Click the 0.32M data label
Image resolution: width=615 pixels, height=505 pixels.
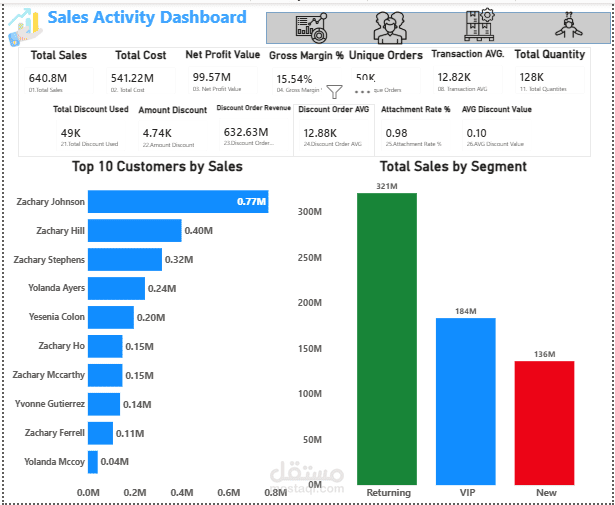point(179,260)
